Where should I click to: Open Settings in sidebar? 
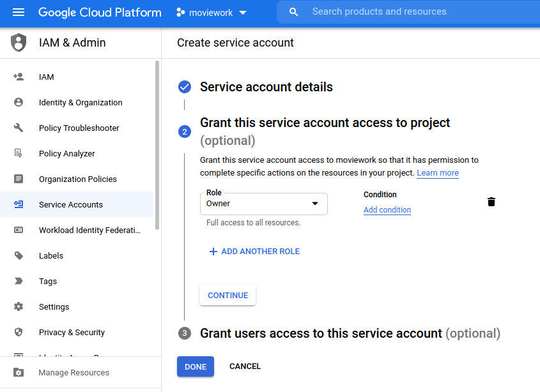77,306
